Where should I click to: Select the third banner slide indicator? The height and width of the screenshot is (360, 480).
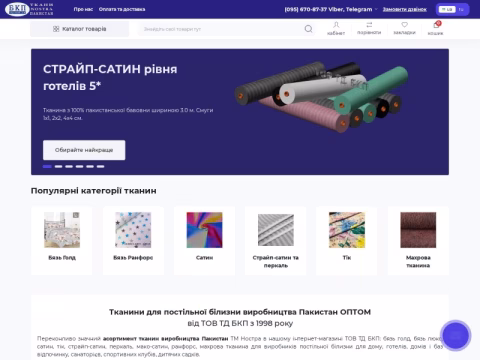(x=69, y=166)
